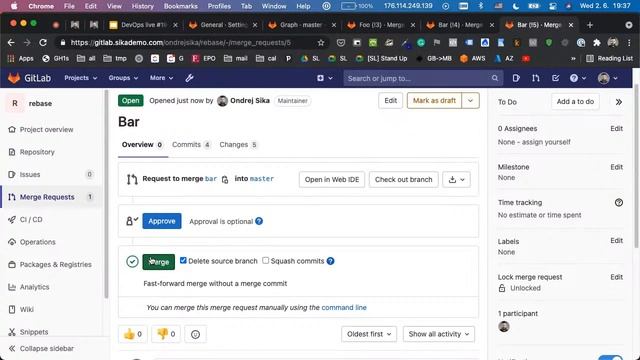
Task: Click the thumbs up reaction
Action: [x=133, y=334]
